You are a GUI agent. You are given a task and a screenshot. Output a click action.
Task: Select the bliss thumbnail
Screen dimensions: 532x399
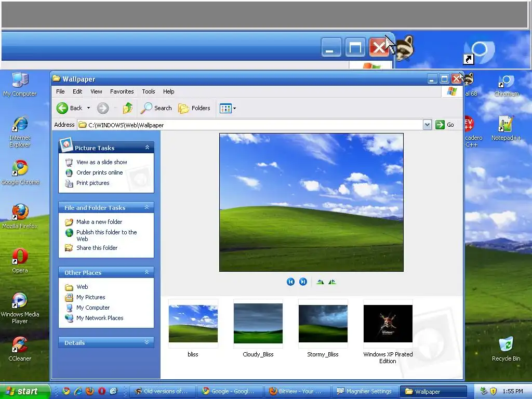click(x=193, y=324)
